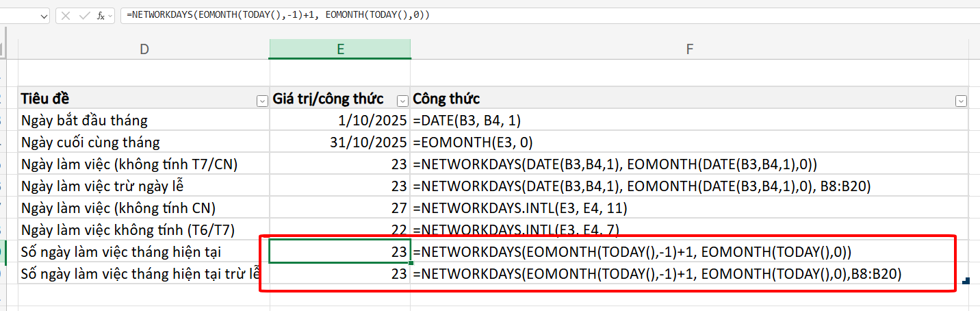The width and height of the screenshot is (980, 311).
Task: Open the Tiêu đề filter dropdown
Action: coord(261,101)
